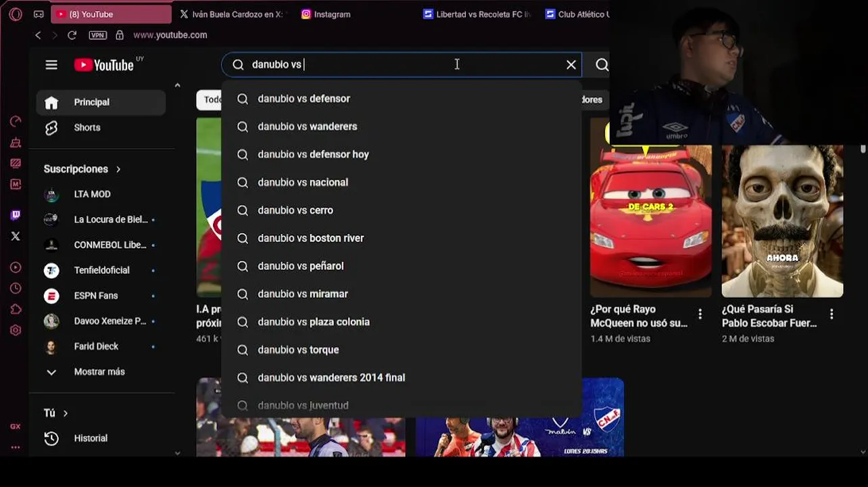The width and height of the screenshot is (868, 487).
Task: Open Twitch in Opera sidebar
Action: pos(16,215)
